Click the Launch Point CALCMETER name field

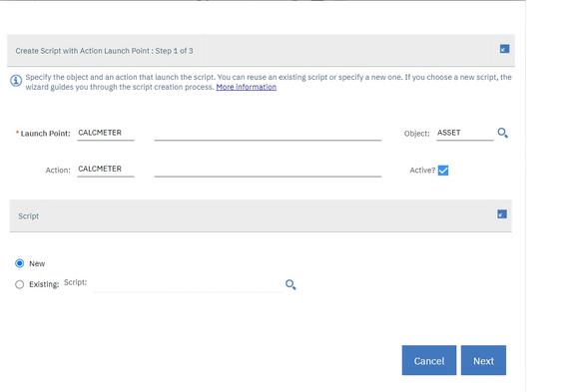point(106,133)
